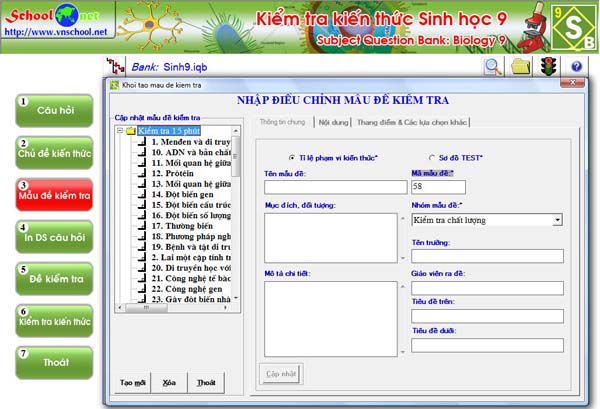Select Câu hỏi sidebar button

tap(54, 111)
